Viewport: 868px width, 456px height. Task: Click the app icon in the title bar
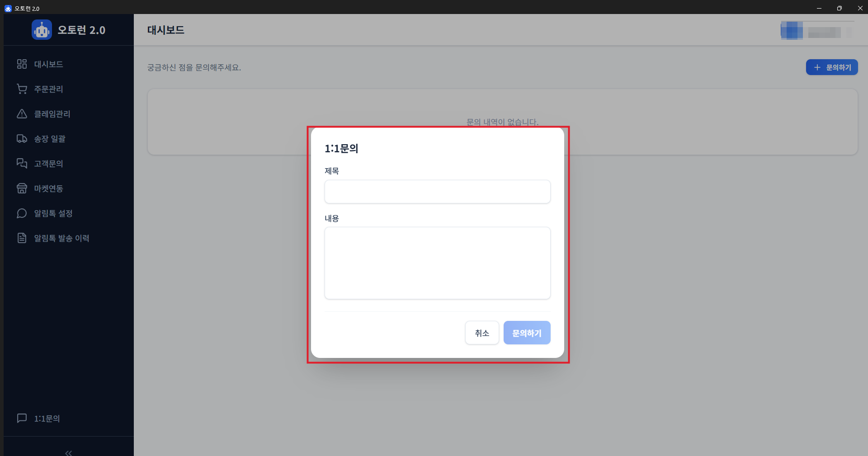8,8
